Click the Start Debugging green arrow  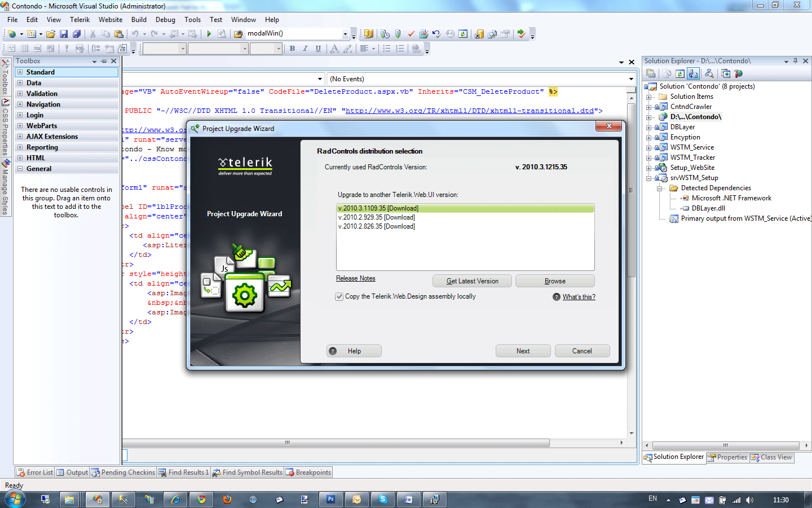(x=209, y=34)
